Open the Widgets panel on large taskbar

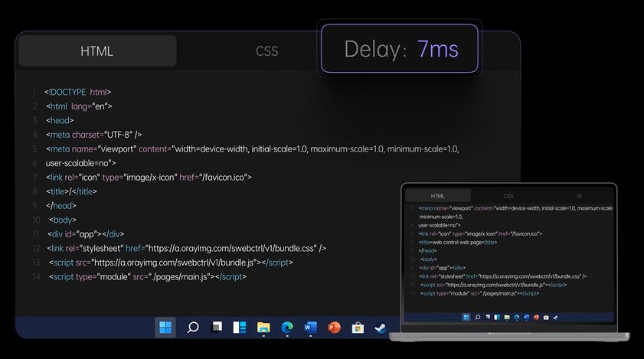click(x=240, y=328)
